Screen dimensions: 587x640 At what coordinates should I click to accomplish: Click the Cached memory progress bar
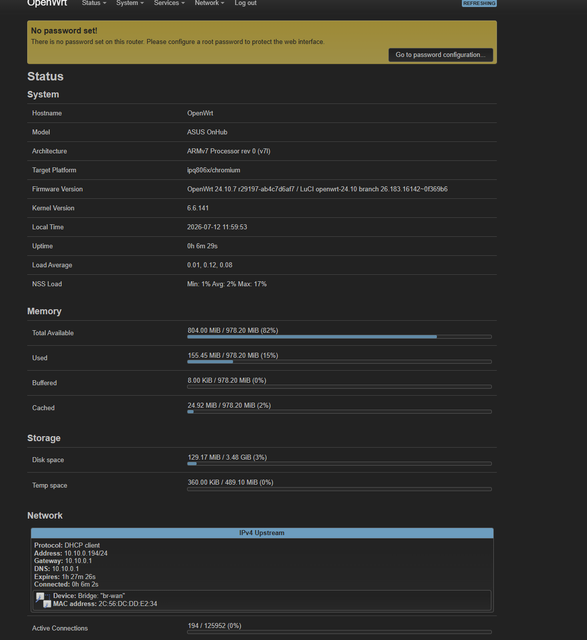coord(339,411)
